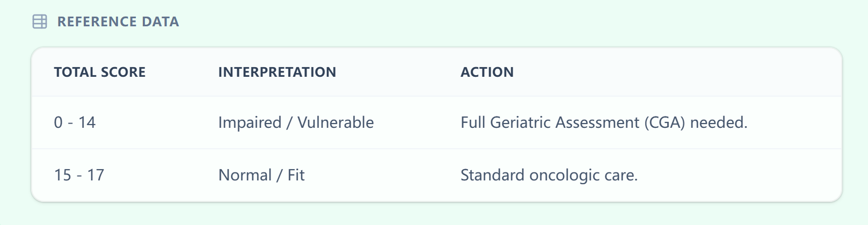Click the Full Geriatric Assessment action text
The height and width of the screenshot is (225, 868).
[603, 122]
